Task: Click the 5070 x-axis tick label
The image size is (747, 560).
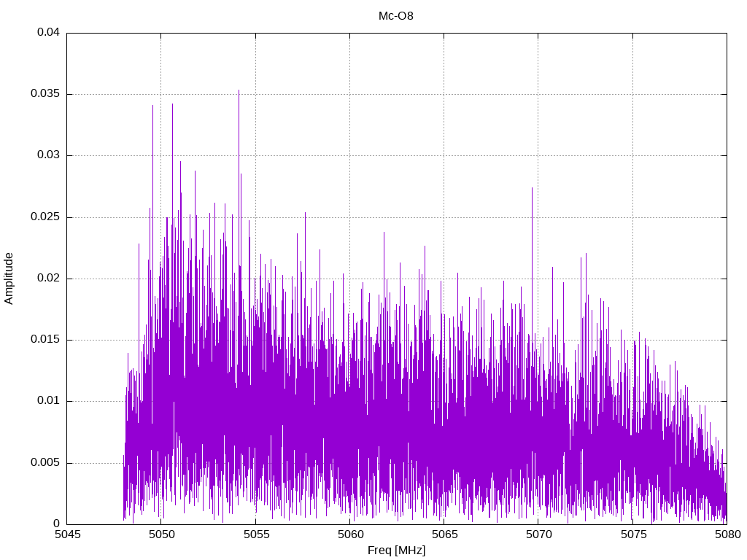Action: tap(538, 535)
